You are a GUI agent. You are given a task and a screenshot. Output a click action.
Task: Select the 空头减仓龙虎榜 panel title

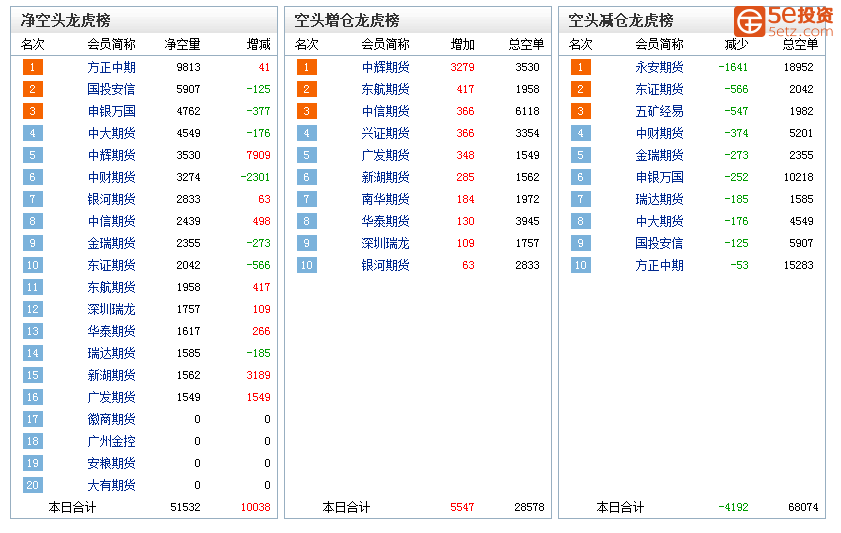coord(621,20)
